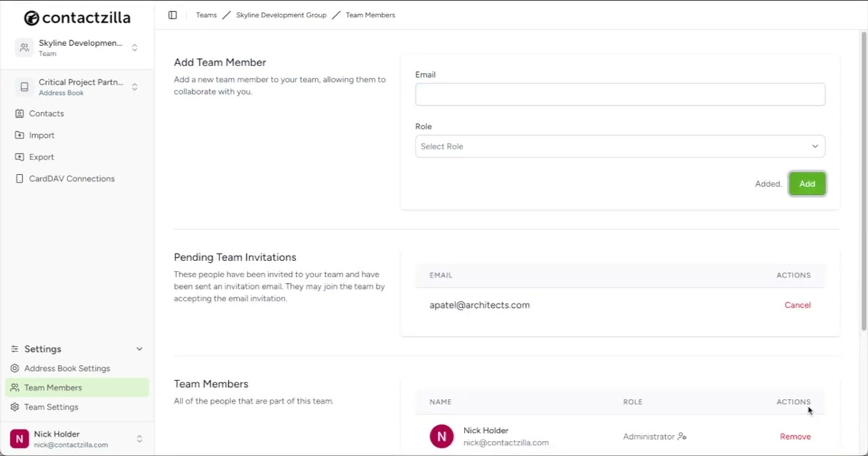Select Team Members menu item
868x456 pixels.
(x=77, y=388)
